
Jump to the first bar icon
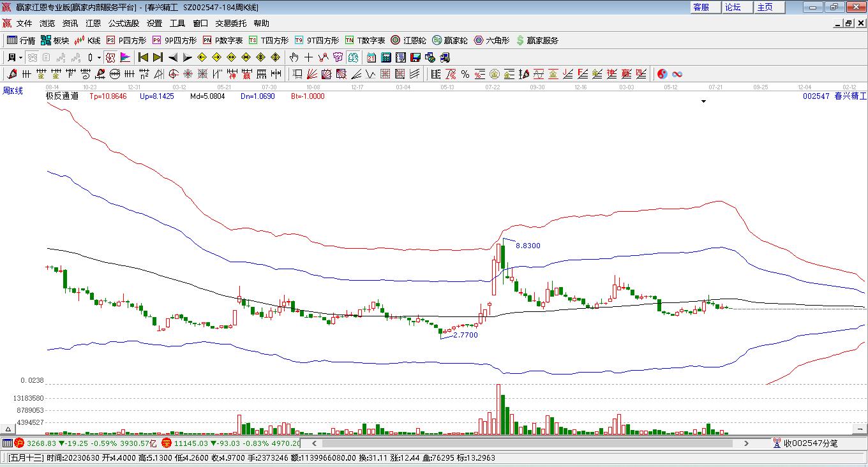[144, 57]
